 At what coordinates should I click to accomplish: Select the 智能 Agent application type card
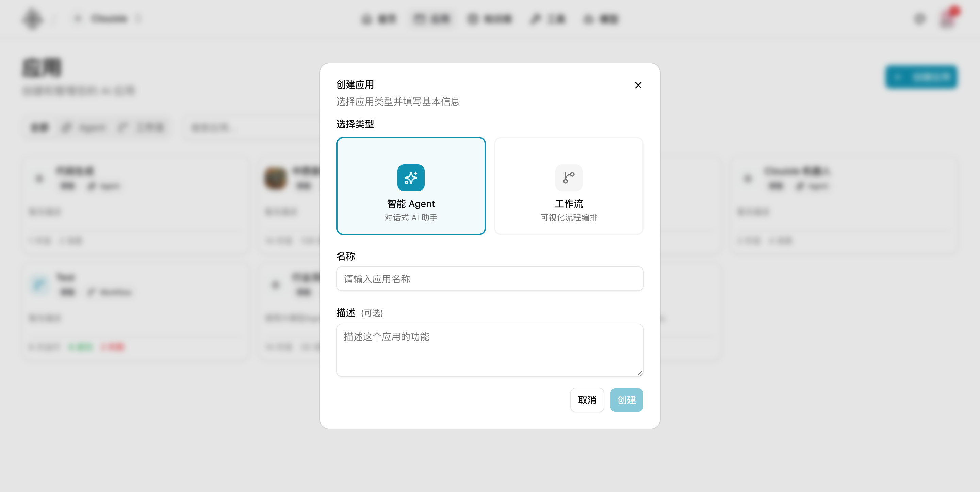(411, 187)
